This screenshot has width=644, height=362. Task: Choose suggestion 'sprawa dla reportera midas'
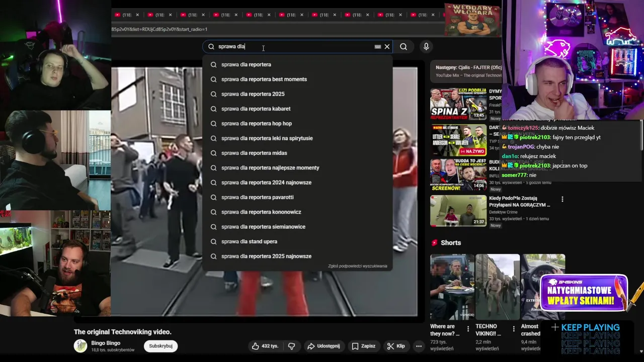coord(297,153)
